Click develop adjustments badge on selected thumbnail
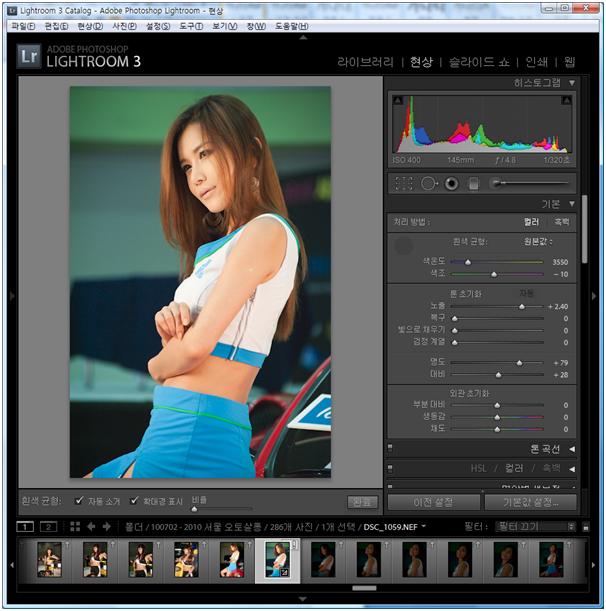The height and width of the screenshot is (611, 606). (x=285, y=572)
